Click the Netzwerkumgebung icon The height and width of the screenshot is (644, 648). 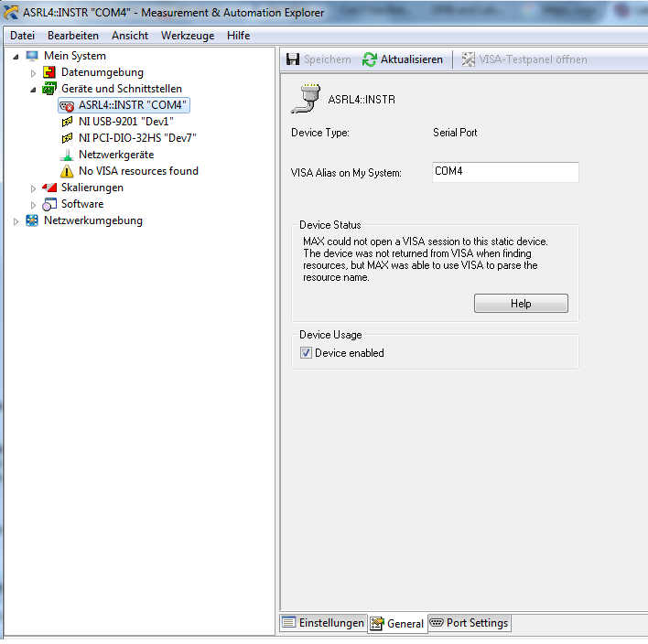(x=32, y=220)
